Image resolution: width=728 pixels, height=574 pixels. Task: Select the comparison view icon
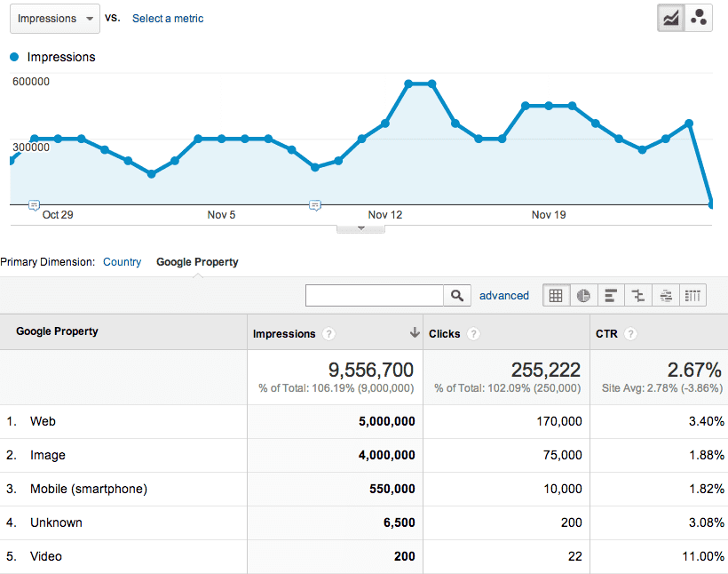(637, 296)
